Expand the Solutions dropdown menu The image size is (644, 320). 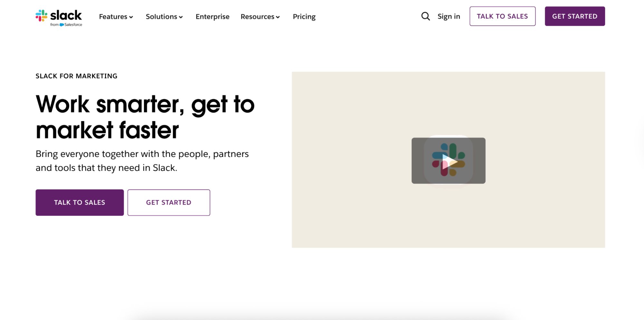coord(164,16)
